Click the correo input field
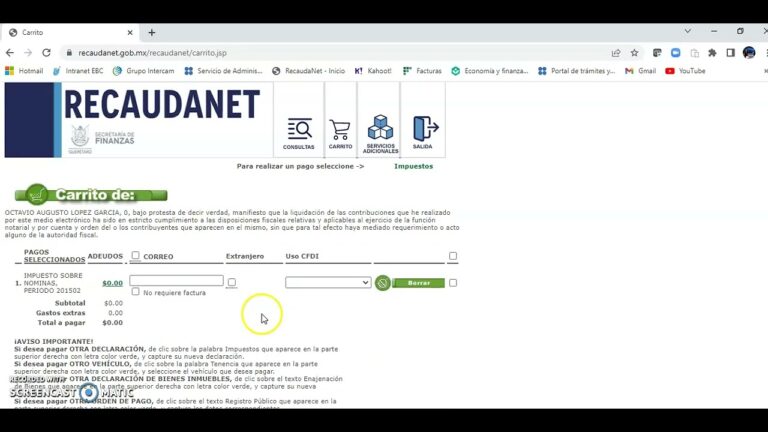Viewport: 768px width, 432px height. click(x=176, y=280)
